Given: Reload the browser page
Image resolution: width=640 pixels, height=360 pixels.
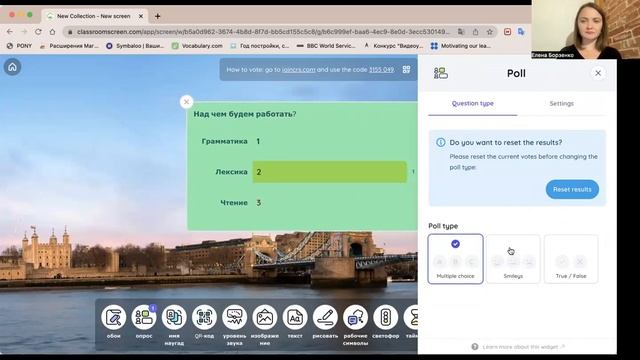Looking at the screenshot, I should 38,31.
